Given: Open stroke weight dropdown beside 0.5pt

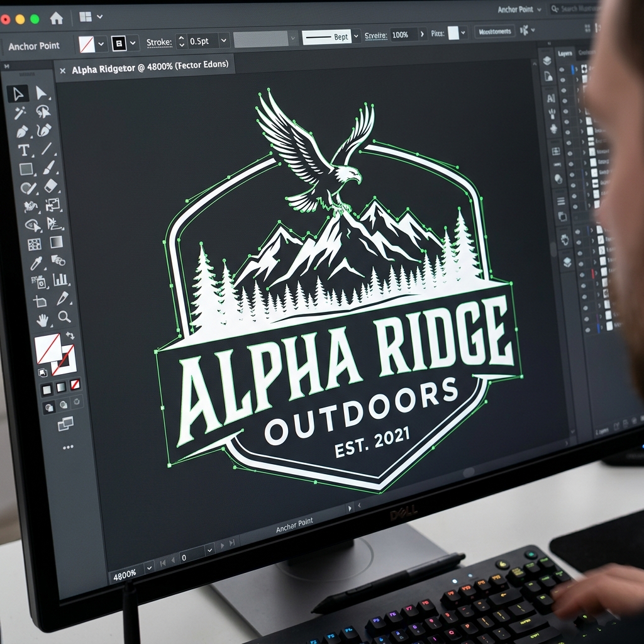Looking at the screenshot, I should coord(224,40).
